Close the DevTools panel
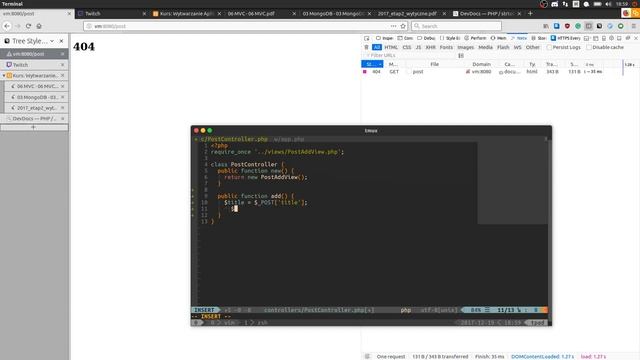The height and width of the screenshot is (360, 640). 636,38
